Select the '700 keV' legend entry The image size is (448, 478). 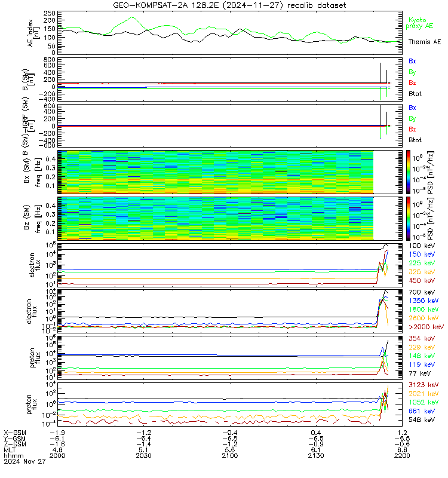click(422, 292)
